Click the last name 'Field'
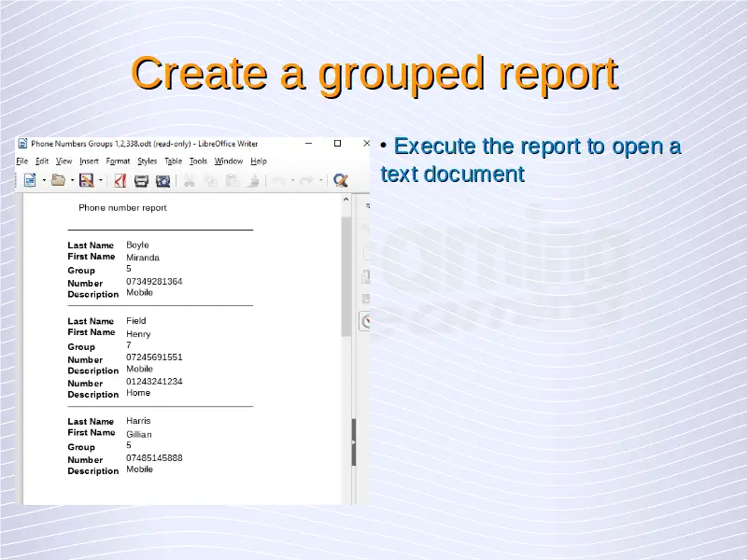 pos(135,321)
